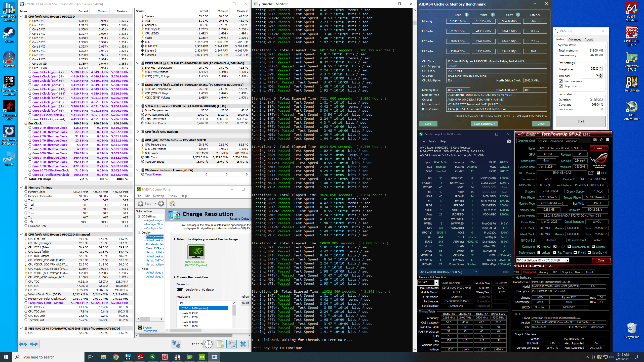The width and height of the screenshot is (644, 362).
Task: Click ZenTimings screenshot camera icon
Action: [x=508, y=141]
